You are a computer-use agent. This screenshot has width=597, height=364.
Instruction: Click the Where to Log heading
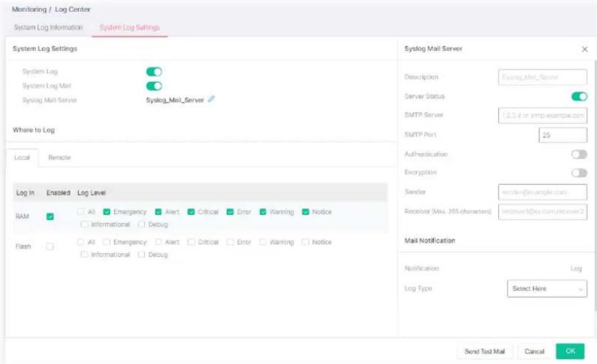[34, 130]
